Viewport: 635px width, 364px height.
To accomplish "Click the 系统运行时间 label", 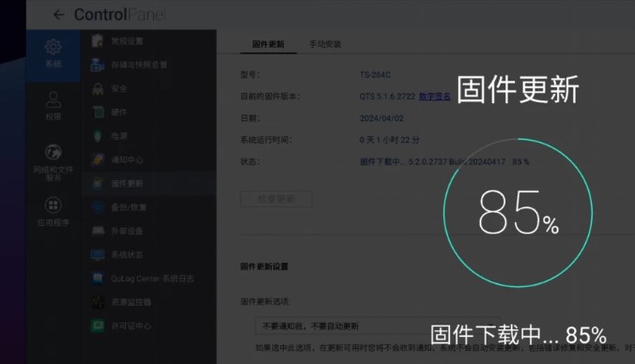I will point(266,140).
